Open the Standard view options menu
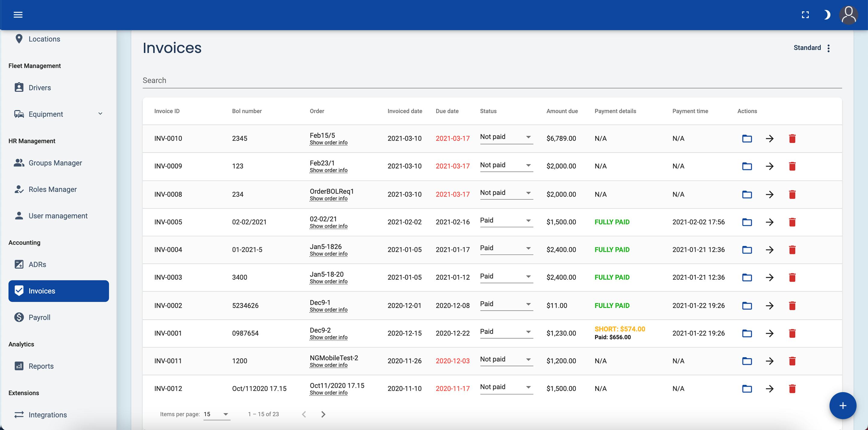The width and height of the screenshot is (868, 430). [x=829, y=48]
